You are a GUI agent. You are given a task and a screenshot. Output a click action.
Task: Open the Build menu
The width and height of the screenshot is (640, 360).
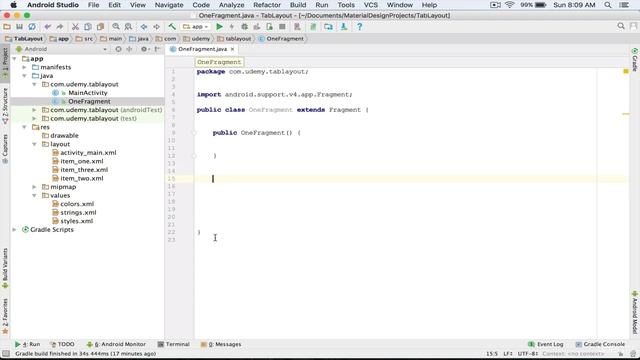click(x=298, y=5)
